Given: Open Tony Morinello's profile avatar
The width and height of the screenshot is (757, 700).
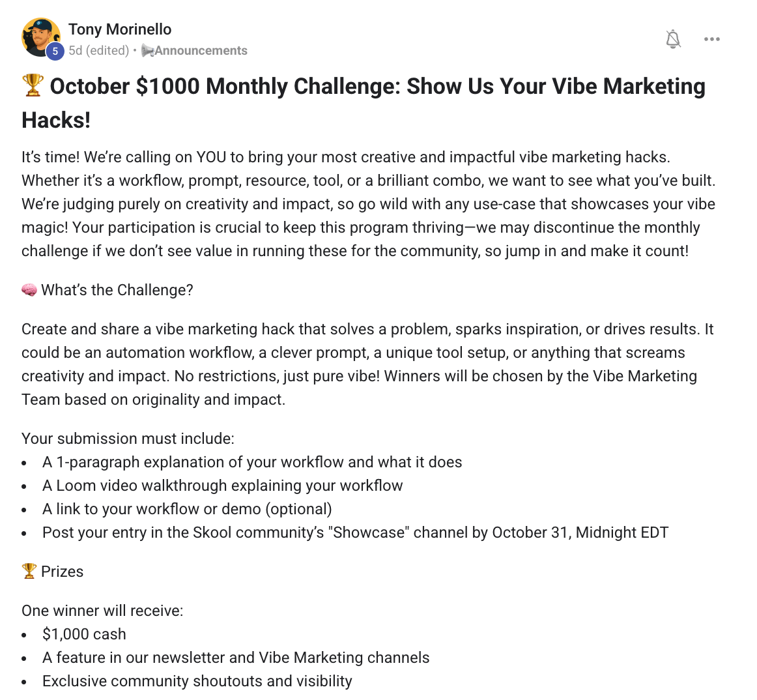Looking at the screenshot, I should coord(41,38).
